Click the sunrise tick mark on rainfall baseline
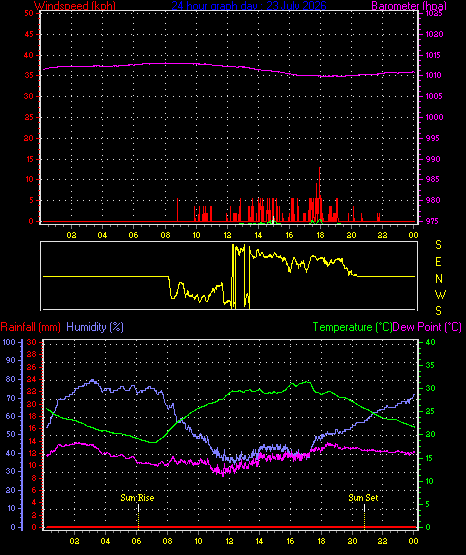The image size is (466, 555). tap(138, 517)
